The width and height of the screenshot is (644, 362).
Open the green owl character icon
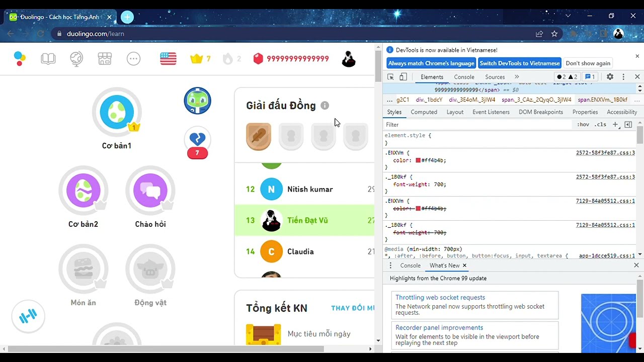pos(197,101)
